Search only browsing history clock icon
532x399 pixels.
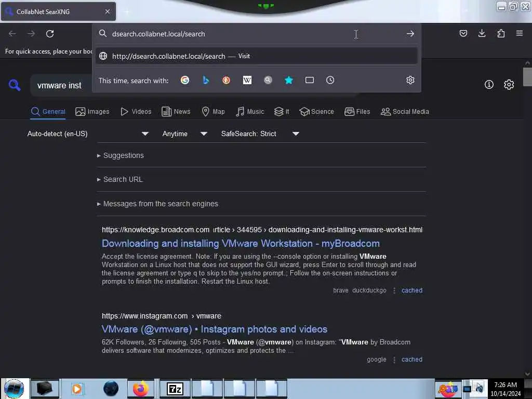[x=330, y=80]
